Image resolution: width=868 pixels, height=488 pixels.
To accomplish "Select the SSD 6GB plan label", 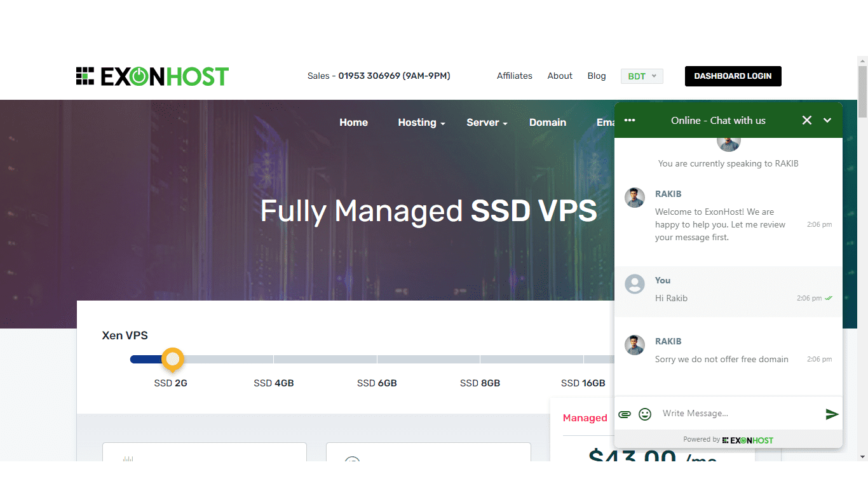I will [x=377, y=383].
